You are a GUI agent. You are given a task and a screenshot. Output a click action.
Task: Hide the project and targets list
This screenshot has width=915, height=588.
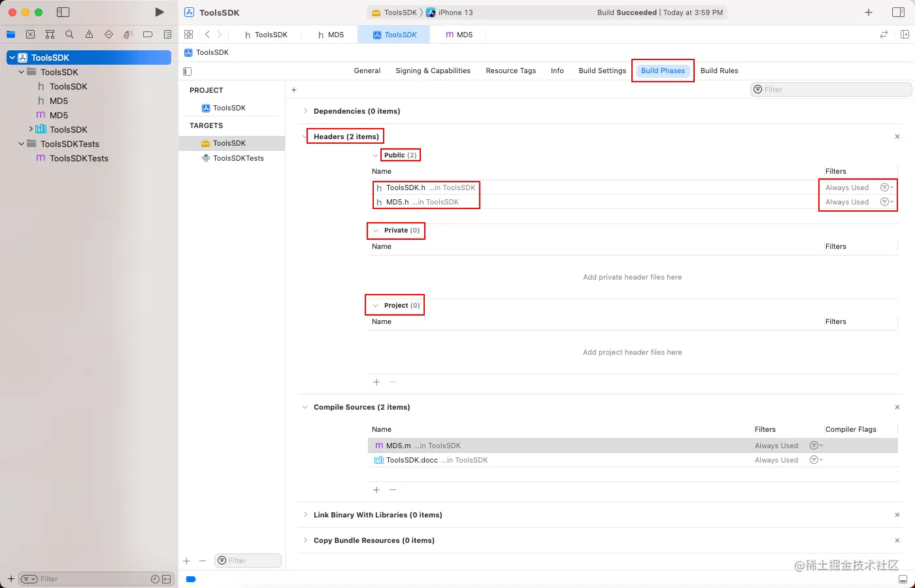[x=188, y=71]
